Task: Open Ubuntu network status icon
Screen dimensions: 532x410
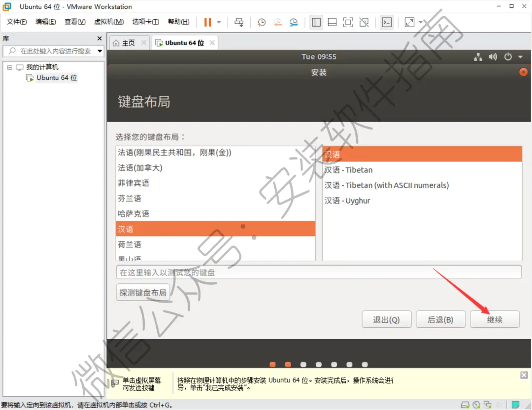Action: (478, 57)
